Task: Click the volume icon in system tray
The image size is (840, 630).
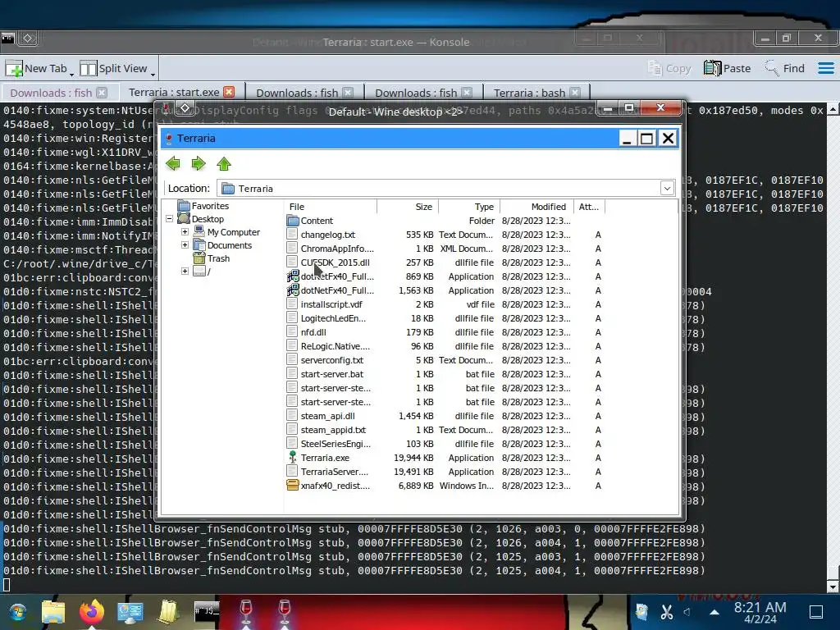Action: pyautogui.click(x=687, y=611)
